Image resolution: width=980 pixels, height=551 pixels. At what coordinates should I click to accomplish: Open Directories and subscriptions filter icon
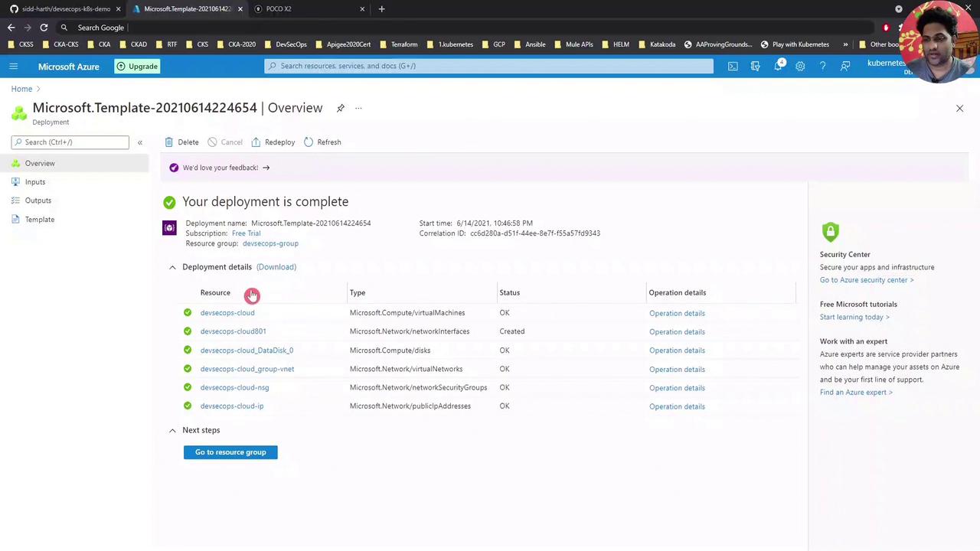[x=755, y=67]
